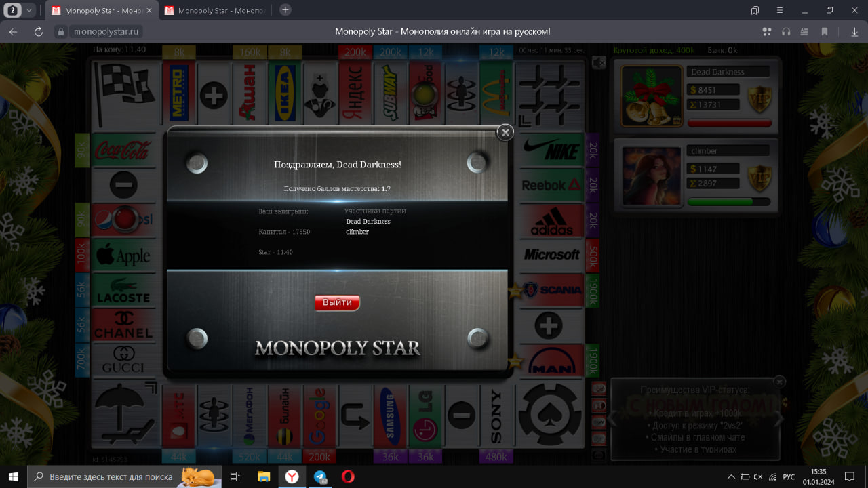This screenshot has height=488, width=868.
Task: Open the browser main menu
Action: pyautogui.click(x=780, y=10)
